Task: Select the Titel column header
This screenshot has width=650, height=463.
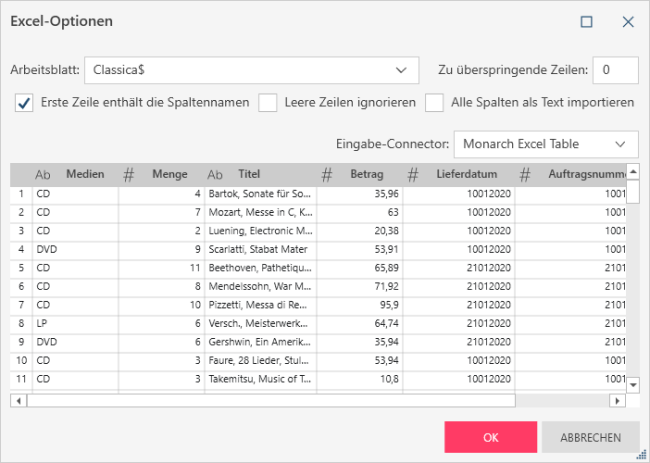Action: click(x=249, y=174)
